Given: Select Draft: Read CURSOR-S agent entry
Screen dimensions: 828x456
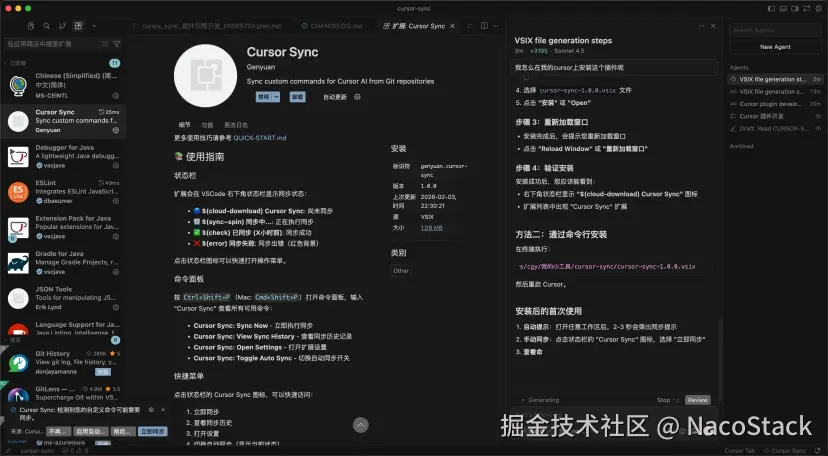Looking at the screenshot, I should coord(775,129).
